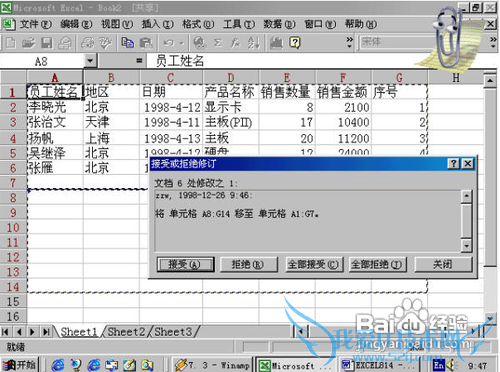Go to last sheet with tab scroll arrow
Viewport: 500px width, 372px height.
coord(46,332)
